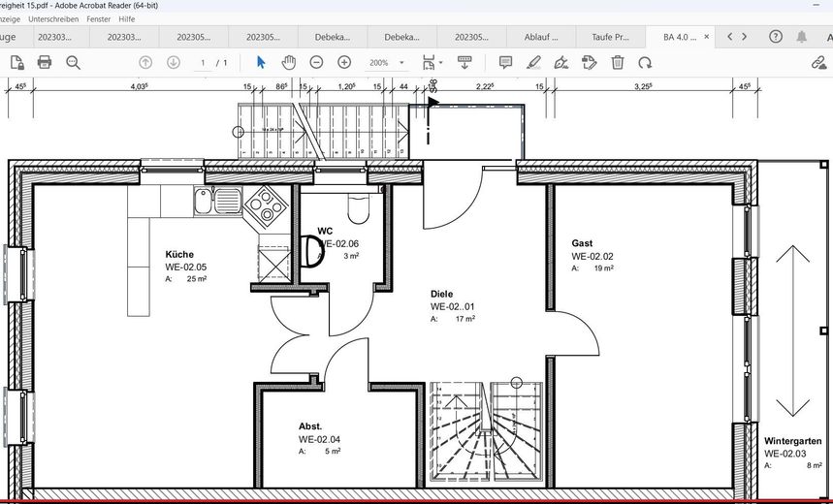Image resolution: width=833 pixels, height=504 pixels.
Task: Go to next page arrow
Action: pos(174,62)
